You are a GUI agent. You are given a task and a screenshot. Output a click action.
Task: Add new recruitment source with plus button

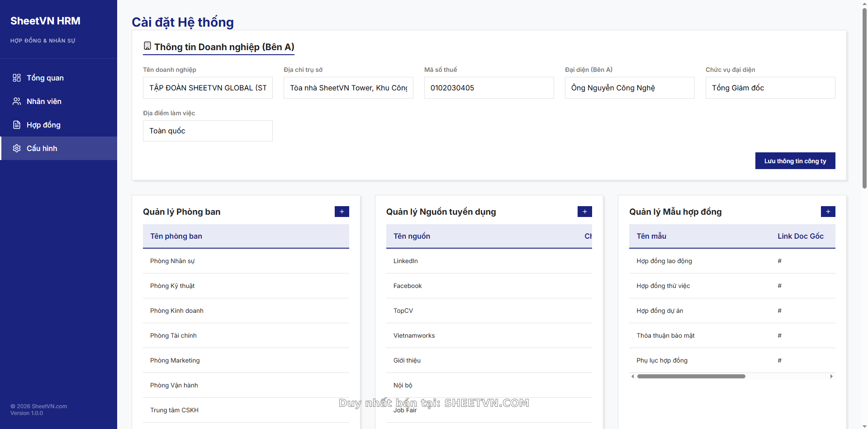click(584, 212)
